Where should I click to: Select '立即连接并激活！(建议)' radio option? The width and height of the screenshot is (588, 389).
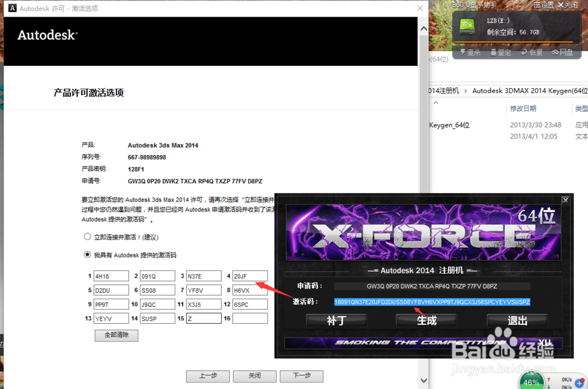[x=88, y=236]
